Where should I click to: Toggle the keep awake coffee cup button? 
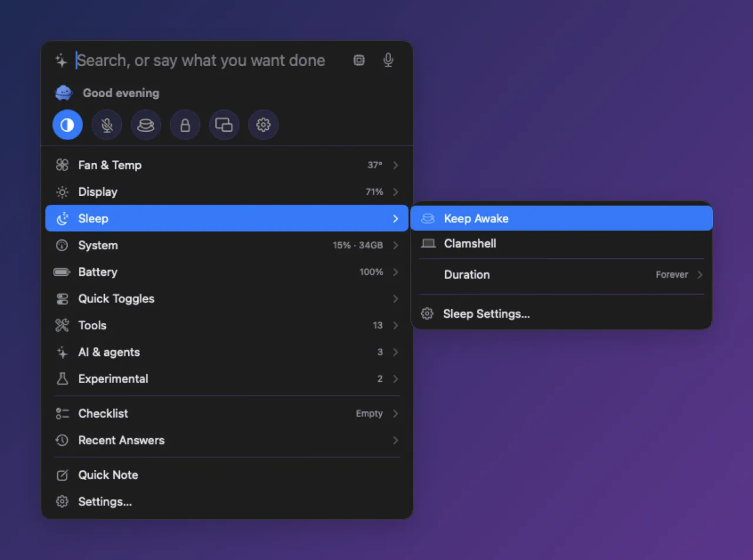[146, 125]
